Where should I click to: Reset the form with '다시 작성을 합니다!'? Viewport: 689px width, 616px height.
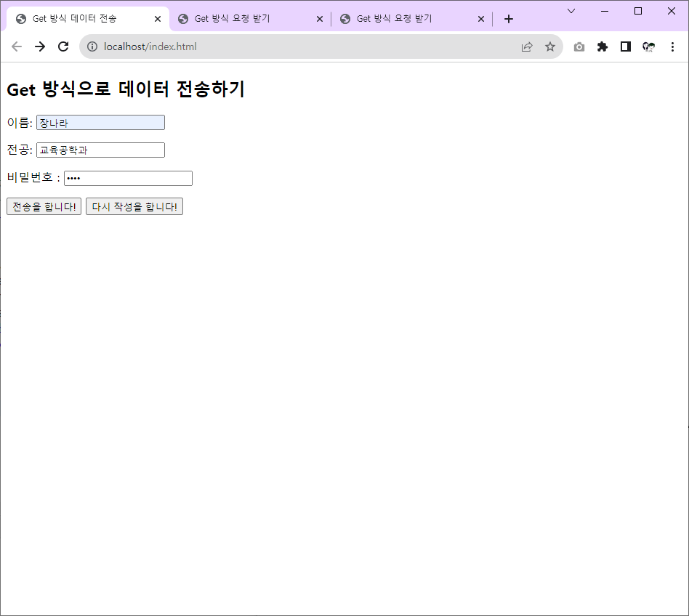[x=134, y=206]
